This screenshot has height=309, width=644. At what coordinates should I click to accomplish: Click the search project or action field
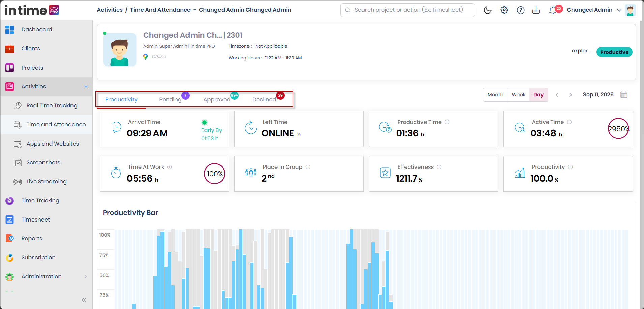tap(408, 10)
